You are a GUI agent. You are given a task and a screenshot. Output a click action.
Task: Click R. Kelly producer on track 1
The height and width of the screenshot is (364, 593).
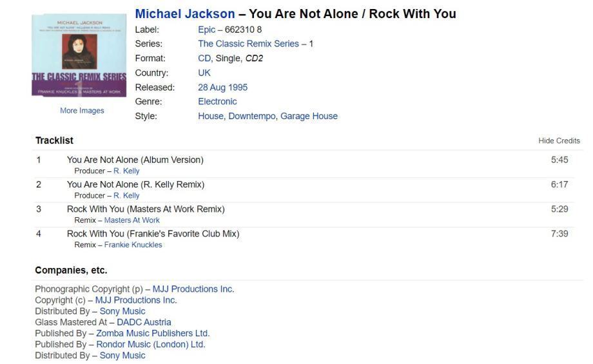click(126, 171)
